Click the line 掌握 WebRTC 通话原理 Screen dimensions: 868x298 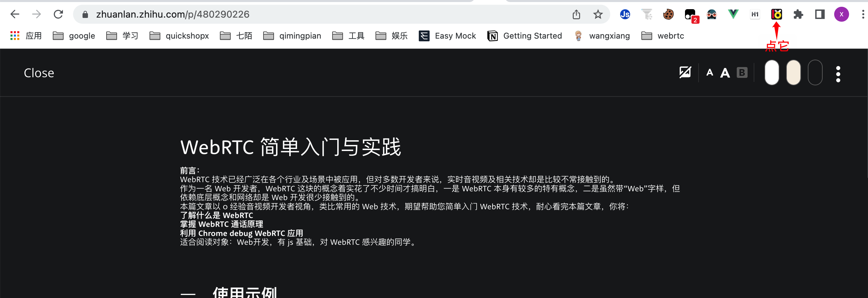point(222,224)
